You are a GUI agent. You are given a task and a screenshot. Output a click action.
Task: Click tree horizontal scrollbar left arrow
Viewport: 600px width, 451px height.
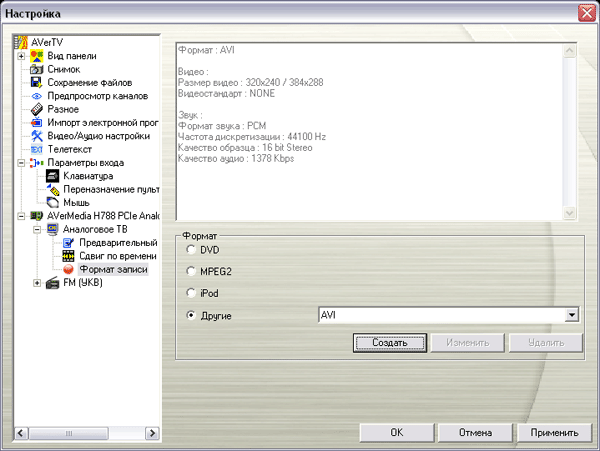21,433
